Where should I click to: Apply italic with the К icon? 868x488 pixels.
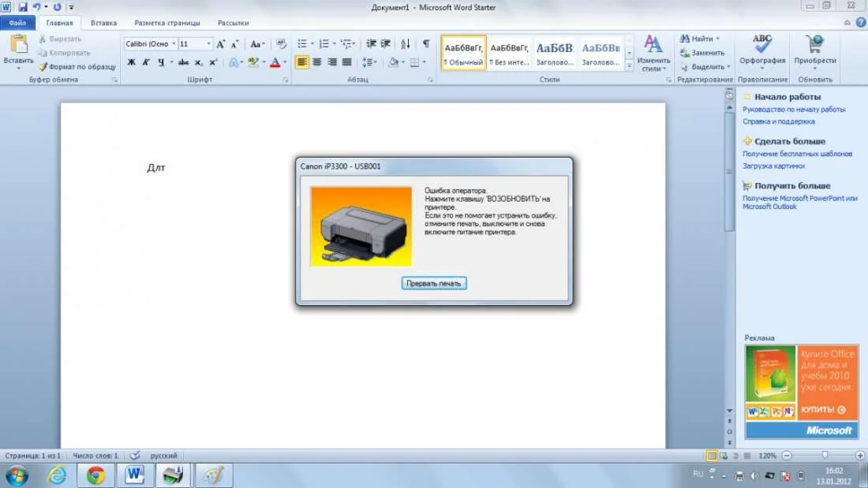point(146,62)
